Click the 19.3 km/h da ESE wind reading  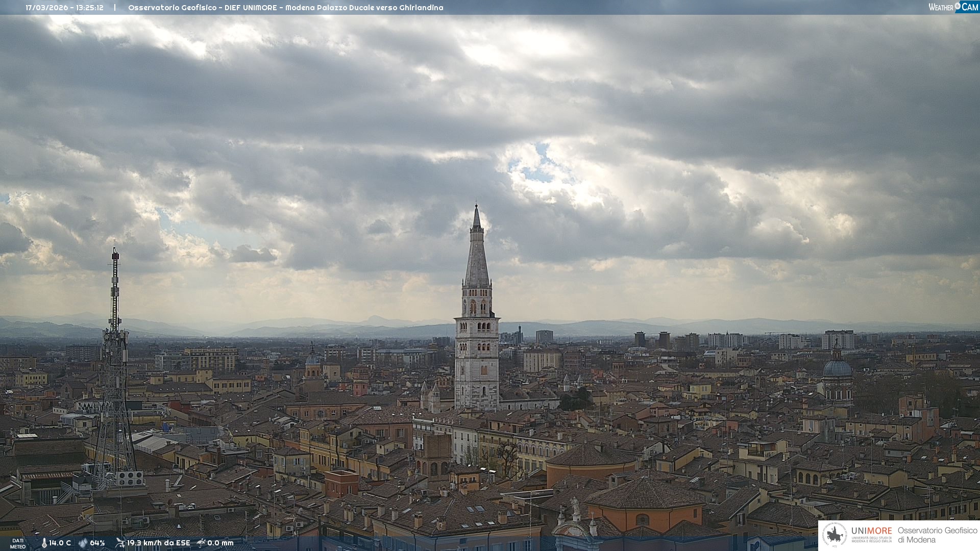pos(158,543)
